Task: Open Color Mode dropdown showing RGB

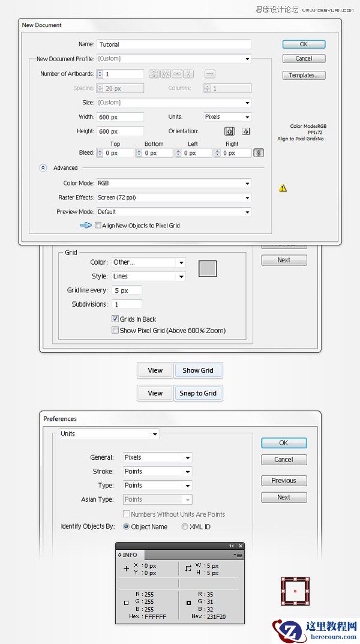Action: [x=174, y=183]
